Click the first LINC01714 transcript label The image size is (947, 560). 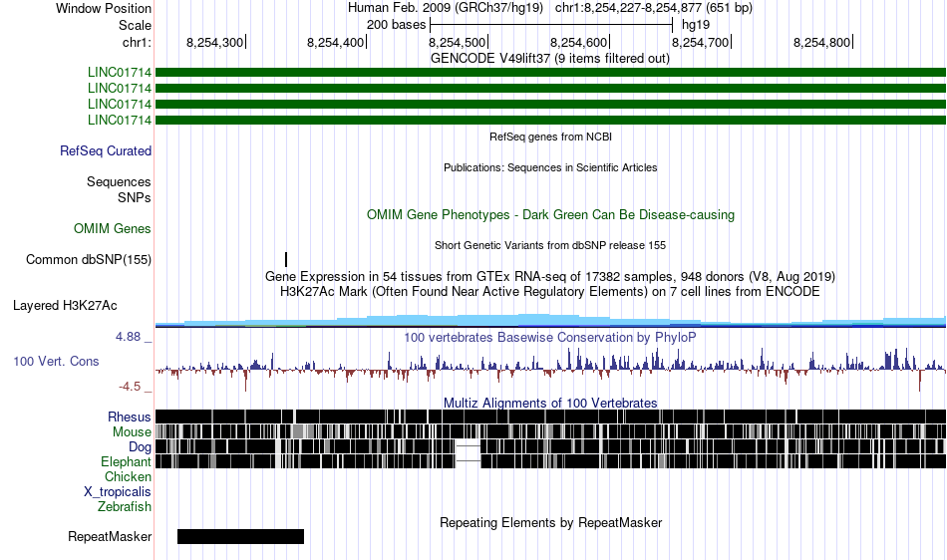(x=120, y=73)
